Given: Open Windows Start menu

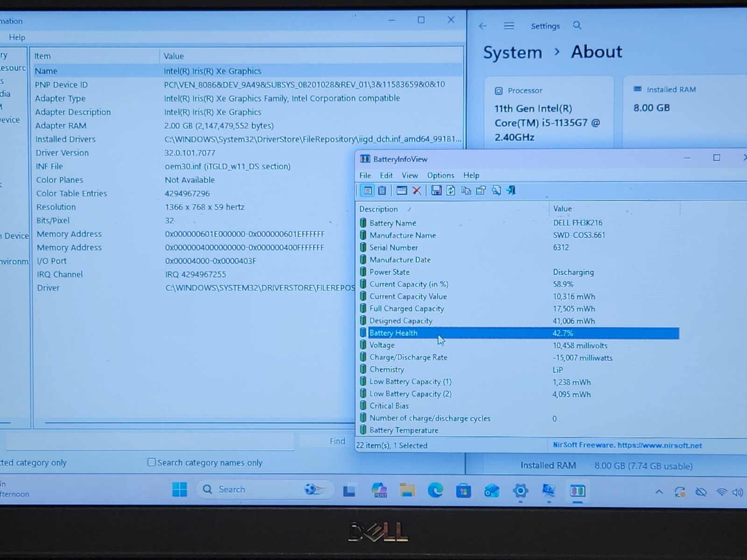Looking at the screenshot, I should tap(179, 489).
